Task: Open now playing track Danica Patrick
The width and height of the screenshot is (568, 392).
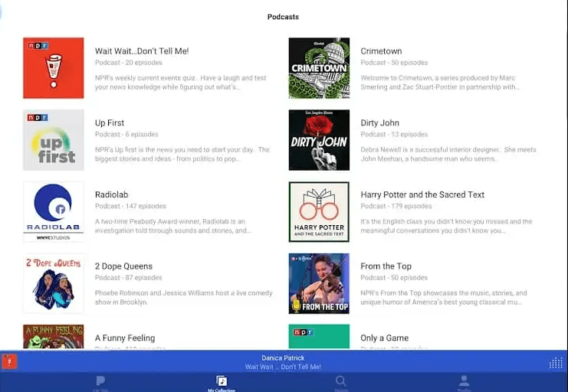Action: 283,358
